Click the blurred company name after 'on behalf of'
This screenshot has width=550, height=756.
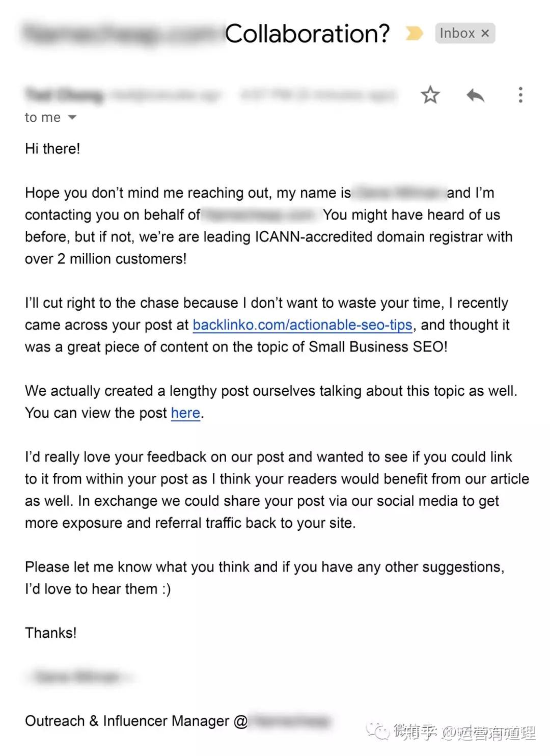[259, 215]
